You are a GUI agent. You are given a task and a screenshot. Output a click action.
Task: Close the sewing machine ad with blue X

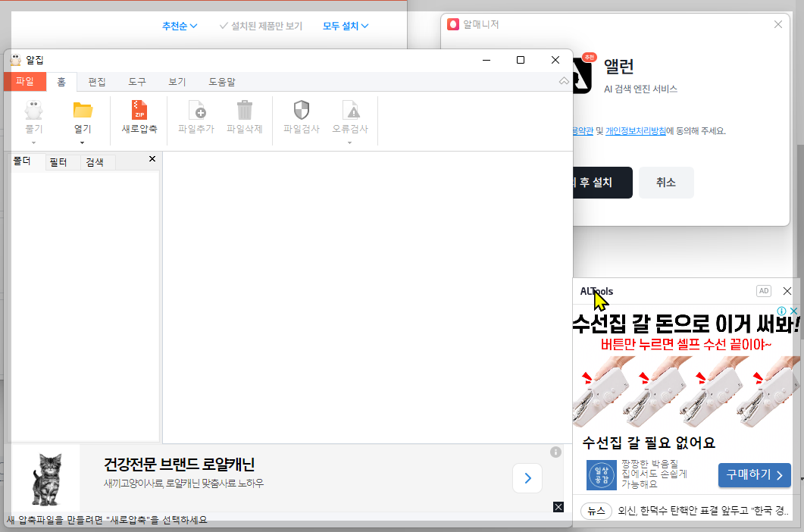pos(793,311)
